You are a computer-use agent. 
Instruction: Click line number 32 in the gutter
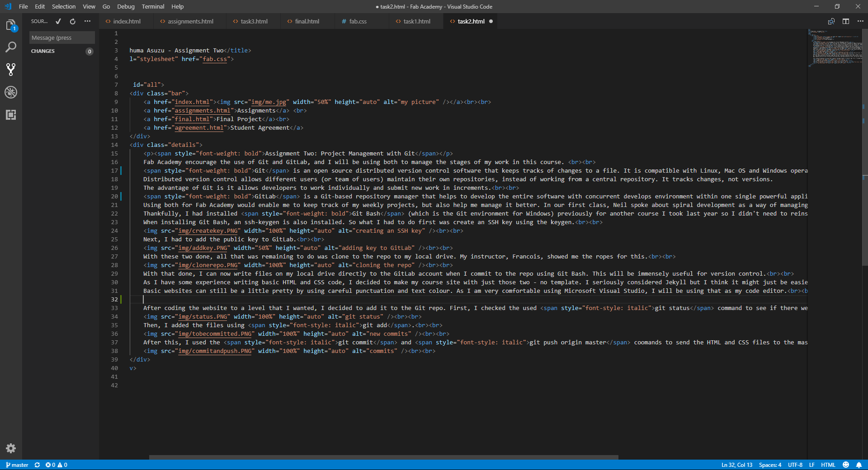(114, 299)
